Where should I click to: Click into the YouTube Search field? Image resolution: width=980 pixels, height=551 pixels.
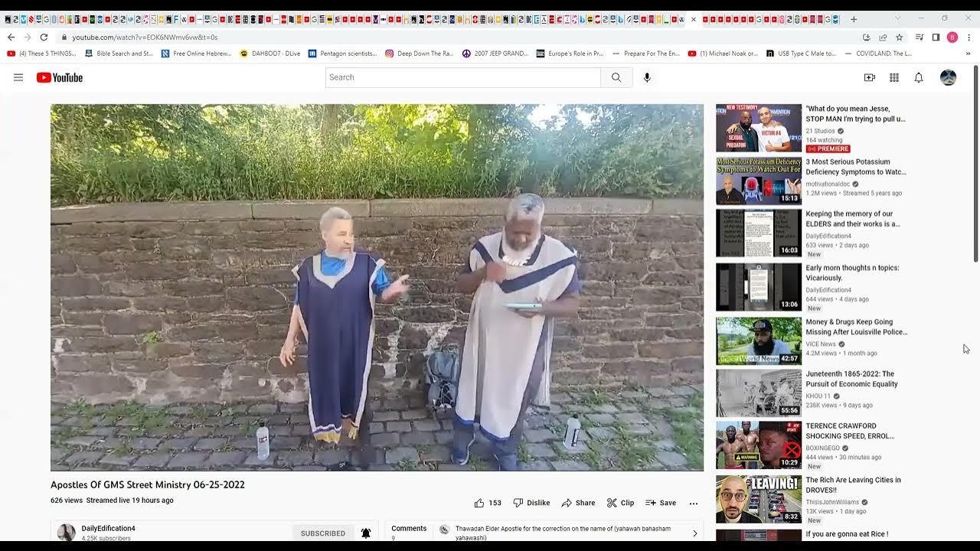click(463, 77)
